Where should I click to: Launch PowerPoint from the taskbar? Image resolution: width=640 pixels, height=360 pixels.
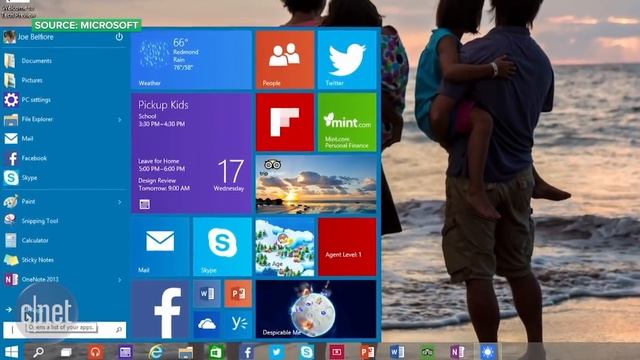(367, 352)
